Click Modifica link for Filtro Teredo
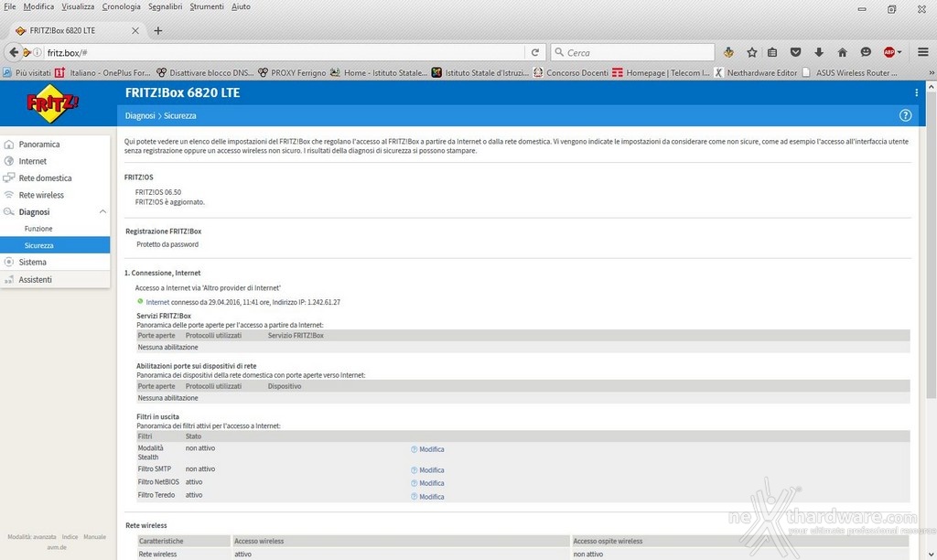 [432, 496]
